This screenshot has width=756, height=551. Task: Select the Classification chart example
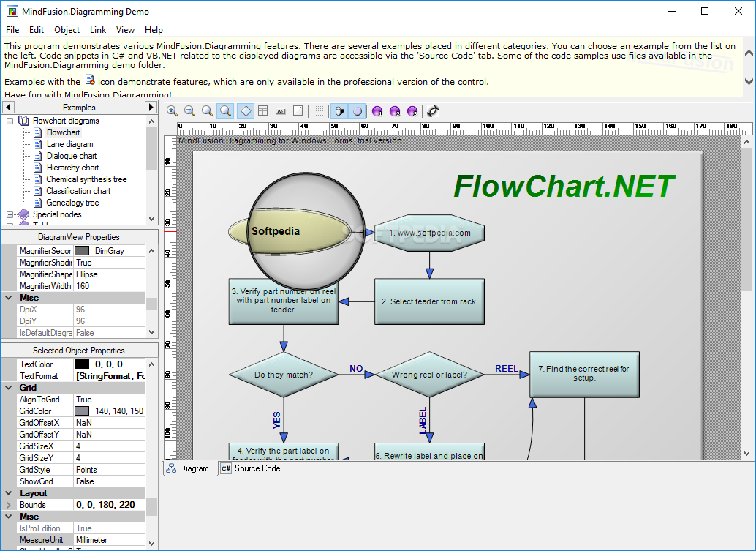coord(78,191)
